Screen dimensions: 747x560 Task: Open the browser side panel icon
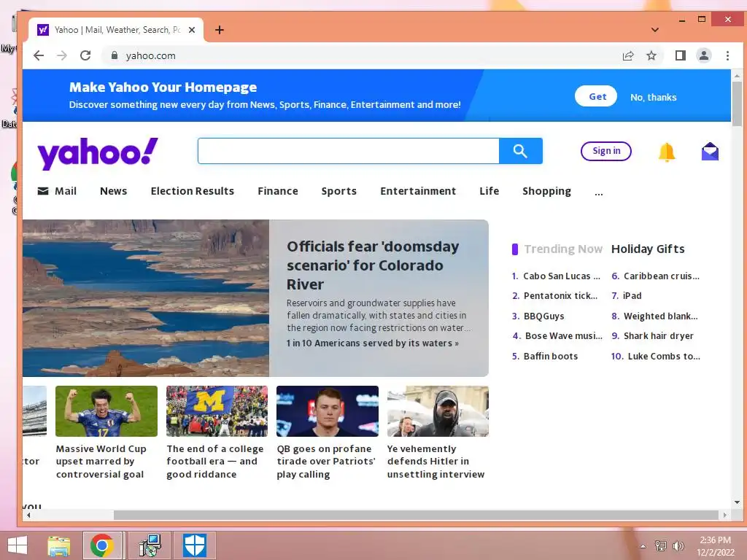[x=681, y=55]
